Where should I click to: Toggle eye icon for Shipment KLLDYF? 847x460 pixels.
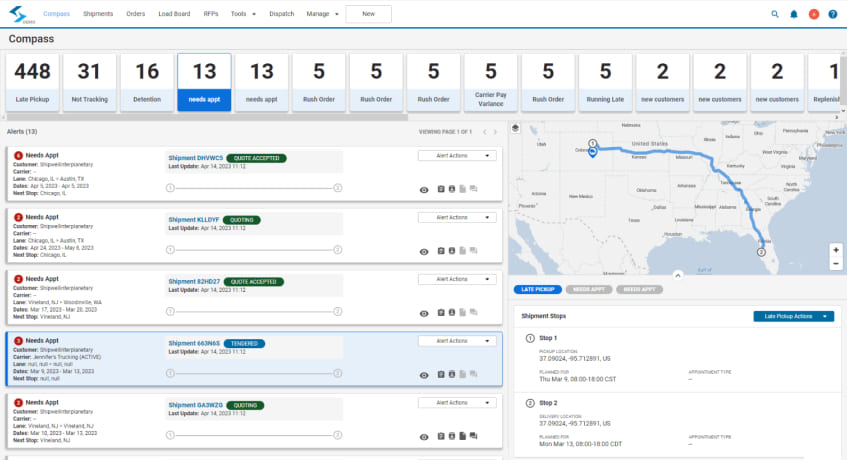pyautogui.click(x=424, y=252)
